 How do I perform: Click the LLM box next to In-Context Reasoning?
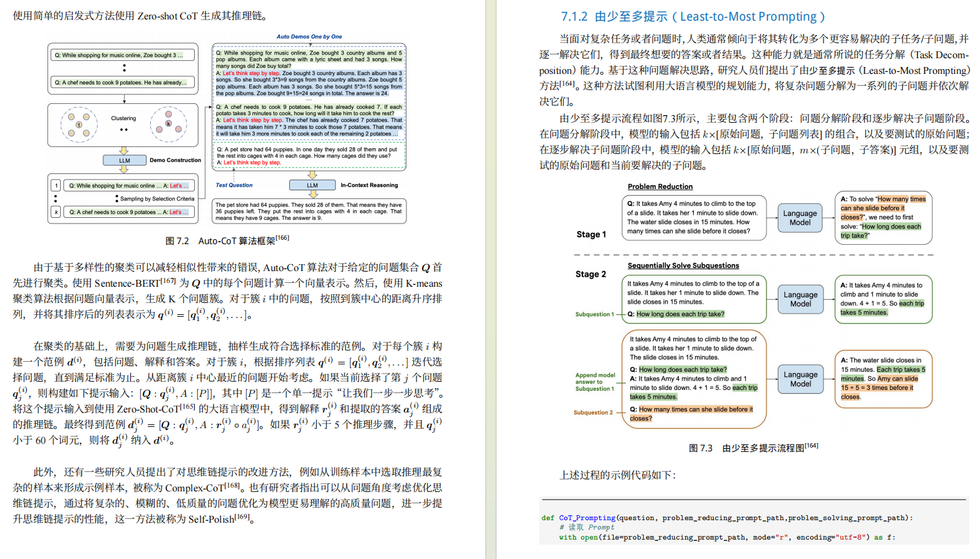312,185
